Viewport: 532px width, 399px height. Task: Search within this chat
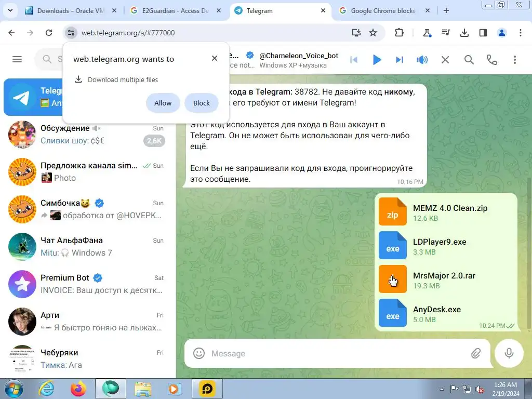[469, 60]
